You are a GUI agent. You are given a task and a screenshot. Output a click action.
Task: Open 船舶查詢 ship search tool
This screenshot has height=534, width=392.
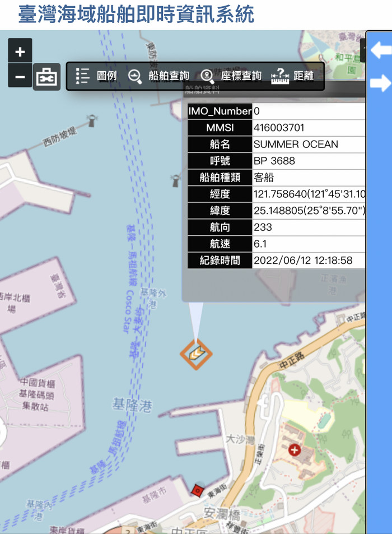tap(158, 76)
